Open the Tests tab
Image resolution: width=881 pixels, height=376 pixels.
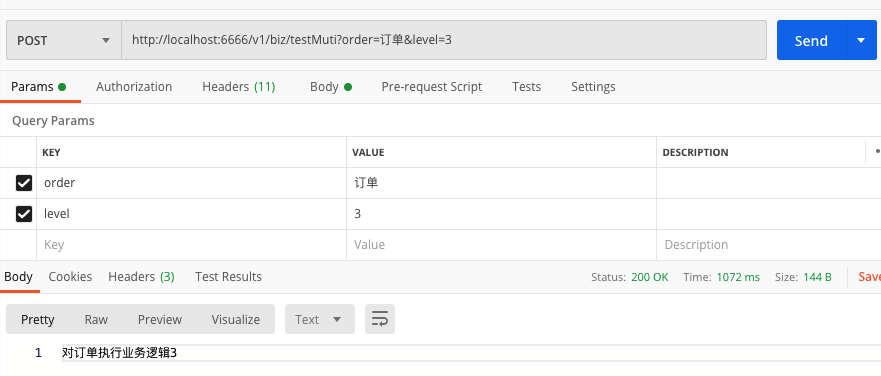click(x=526, y=87)
